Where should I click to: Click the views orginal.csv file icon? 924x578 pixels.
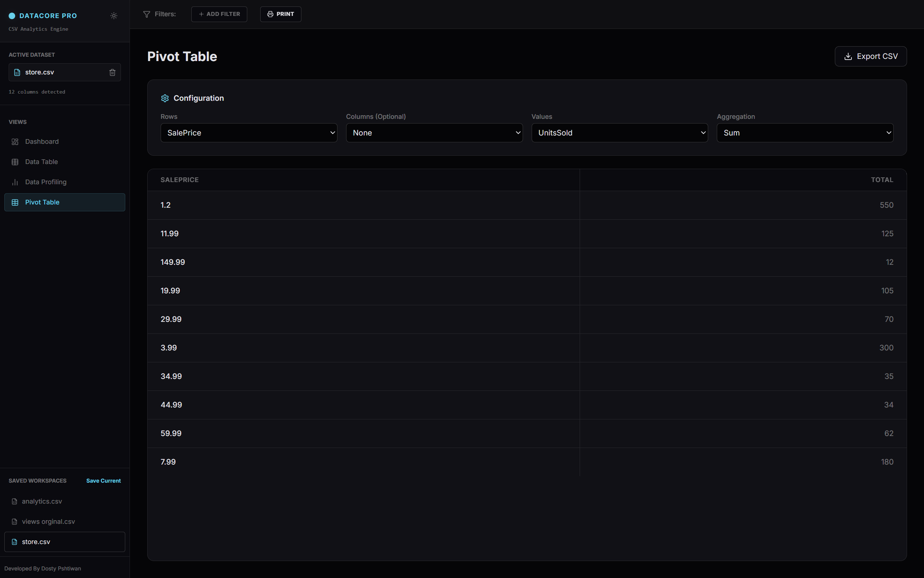(x=14, y=522)
